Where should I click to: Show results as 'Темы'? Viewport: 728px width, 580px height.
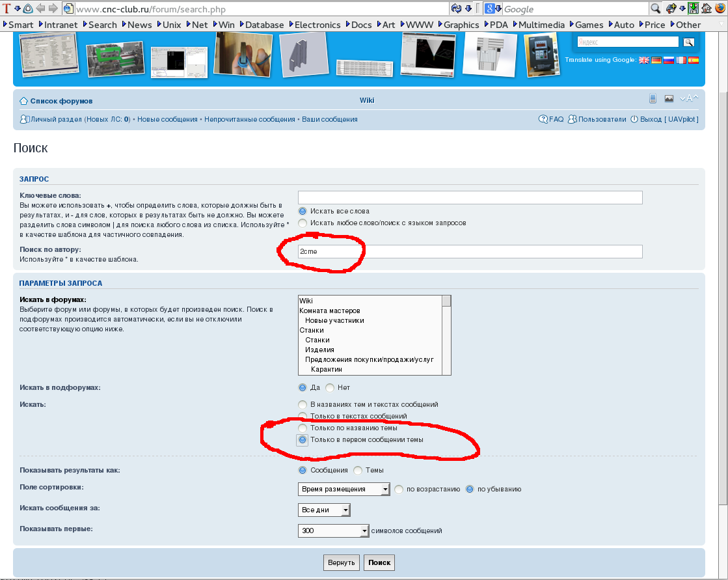pos(358,471)
